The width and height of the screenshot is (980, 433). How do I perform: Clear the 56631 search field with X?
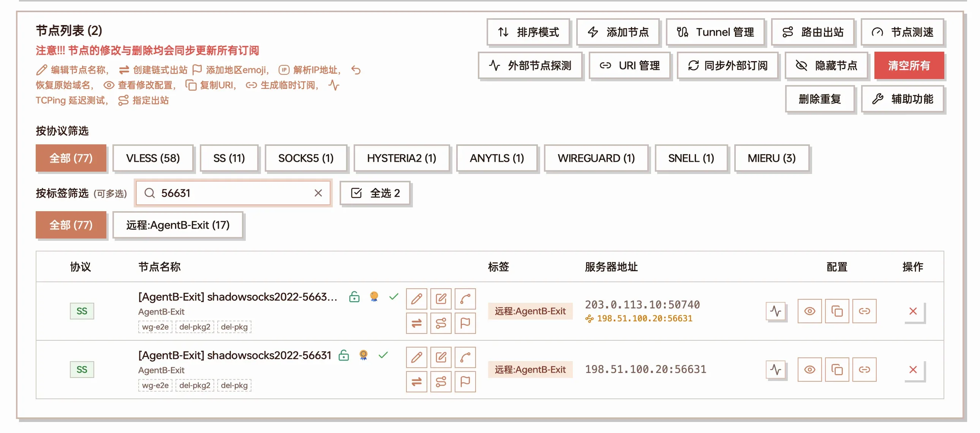(x=318, y=193)
